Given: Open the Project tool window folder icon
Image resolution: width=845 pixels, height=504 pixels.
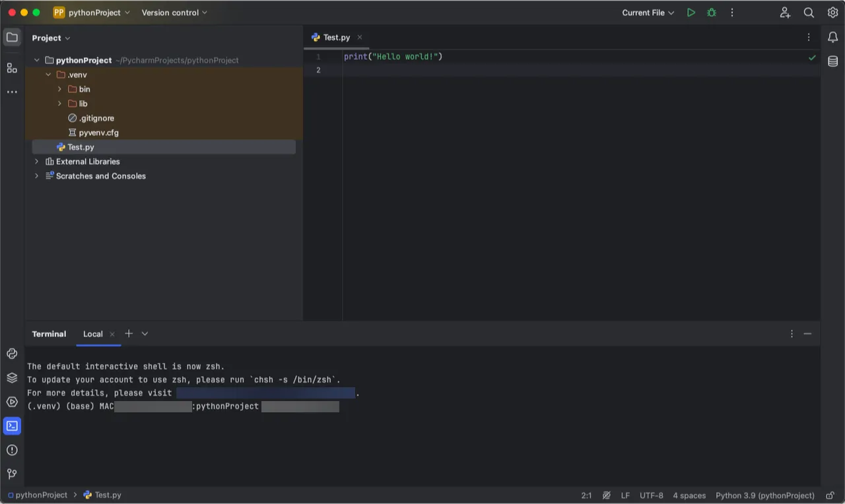Looking at the screenshot, I should tap(12, 37).
